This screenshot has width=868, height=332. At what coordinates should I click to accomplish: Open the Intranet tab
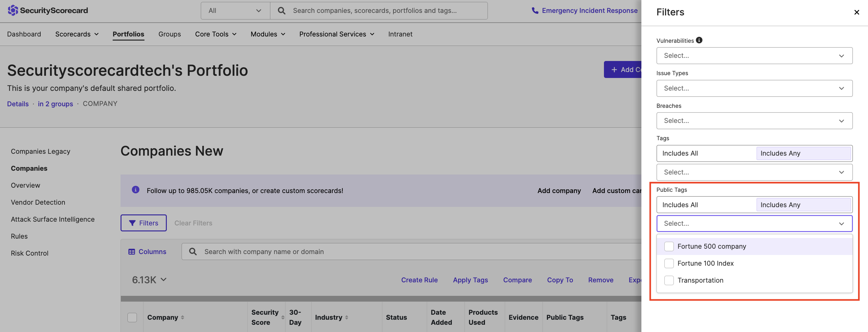(400, 34)
